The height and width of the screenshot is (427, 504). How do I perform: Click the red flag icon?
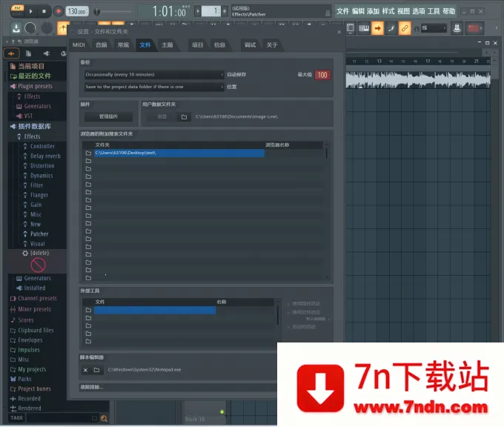474,28
